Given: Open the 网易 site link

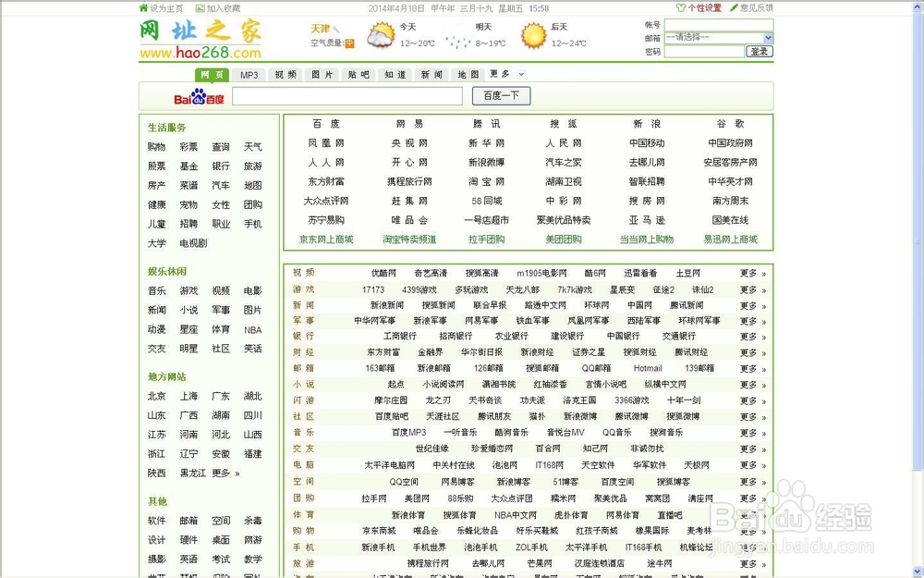Looking at the screenshot, I should coord(409,124).
